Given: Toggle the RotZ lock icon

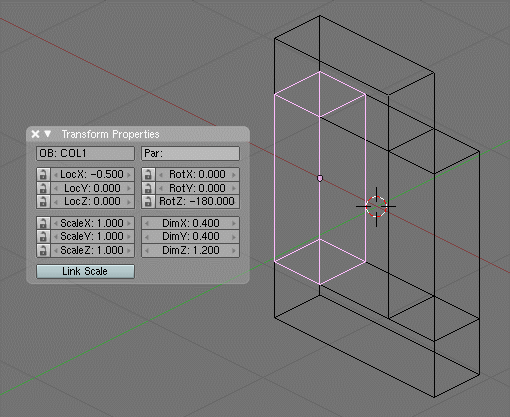Looking at the screenshot, I should (x=148, y=201).
